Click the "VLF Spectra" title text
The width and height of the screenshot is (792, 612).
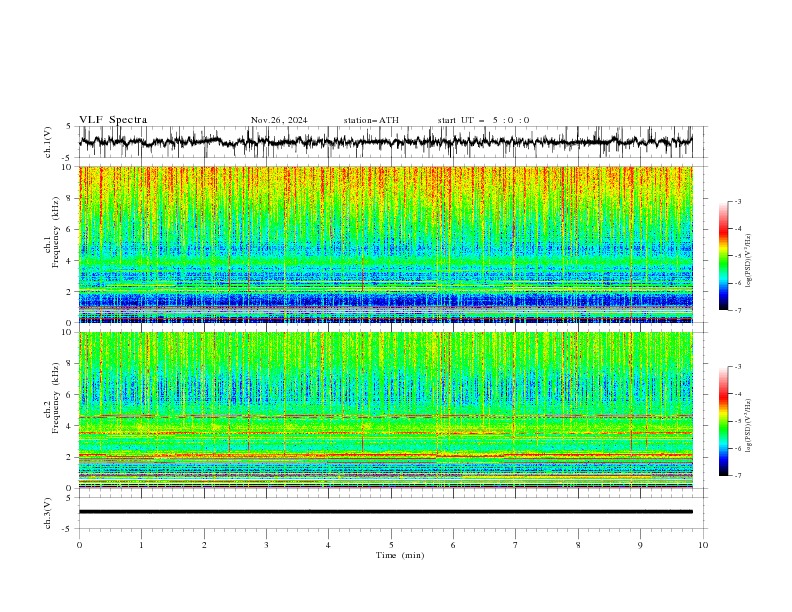[x=113, y=120]
